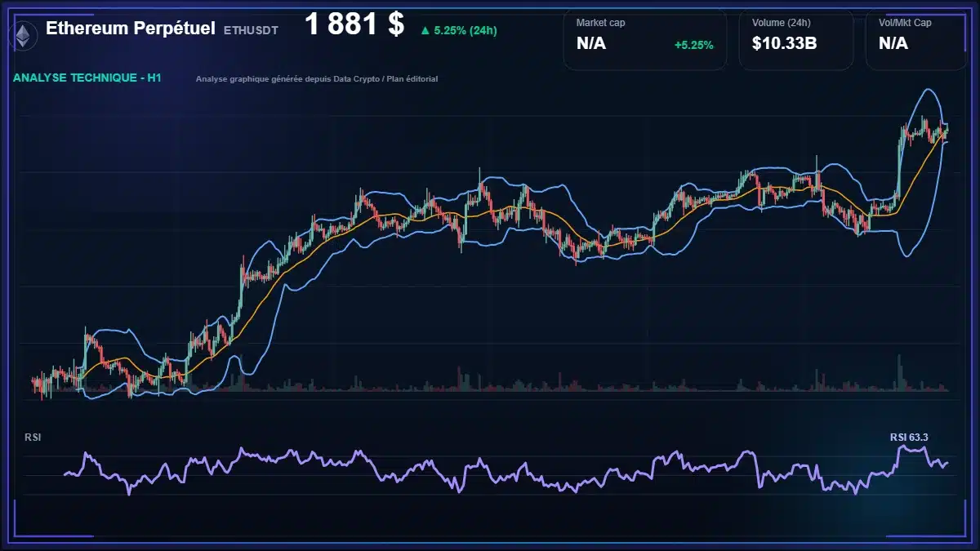Click the "Volume (24h)" label
This screenshot has height=551, width=980.
(x=780, y=23)
